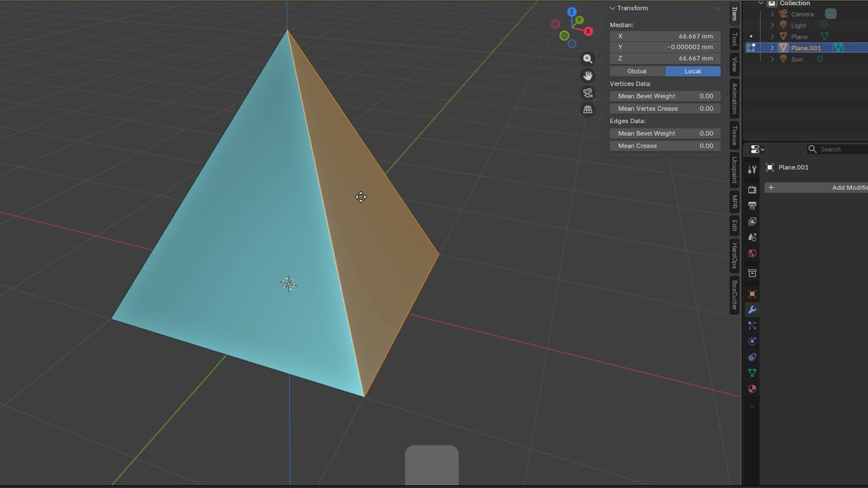This screenshot has height=488, width=868.
Task: Click the mode dot next to the Plane row
Action: pyautogui.click(x=751, y=37)
